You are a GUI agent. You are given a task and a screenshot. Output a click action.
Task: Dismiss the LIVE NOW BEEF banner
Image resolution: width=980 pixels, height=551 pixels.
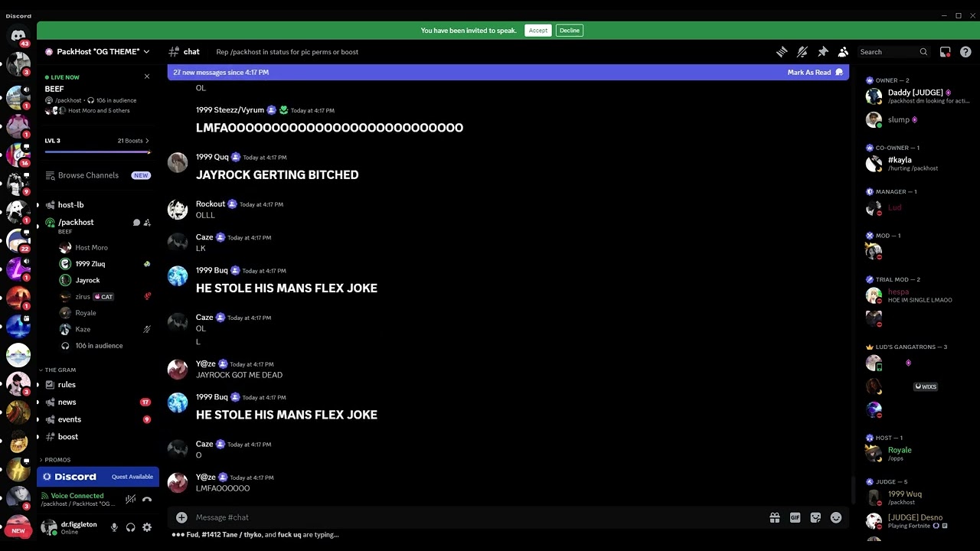[147, 77]
